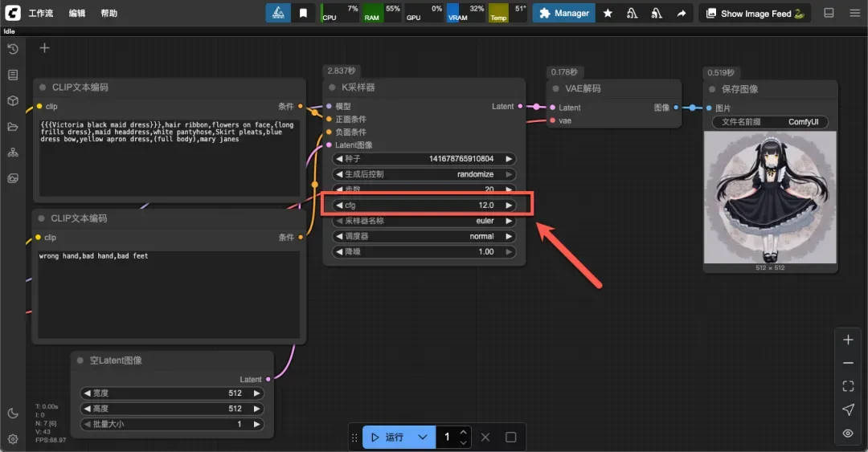Click the 宽度 512 width slider
This screenshot has width=868, height=452.
click(x=172, y=393)
